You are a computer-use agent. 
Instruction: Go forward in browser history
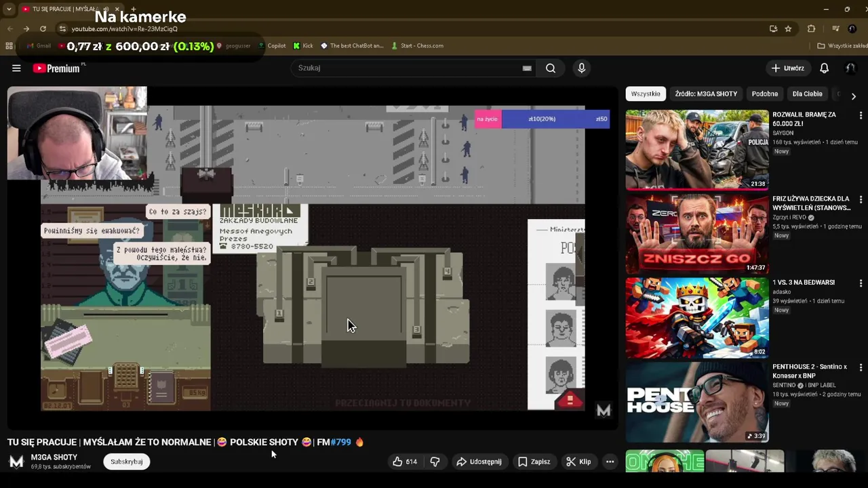coord(26,28)
